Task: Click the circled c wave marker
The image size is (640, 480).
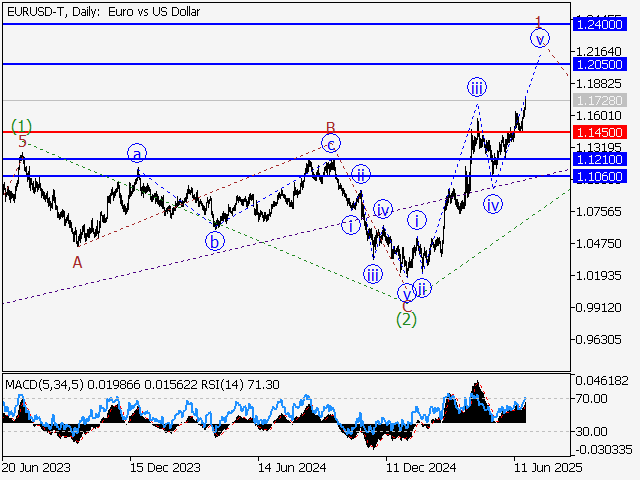Action: 331,144
